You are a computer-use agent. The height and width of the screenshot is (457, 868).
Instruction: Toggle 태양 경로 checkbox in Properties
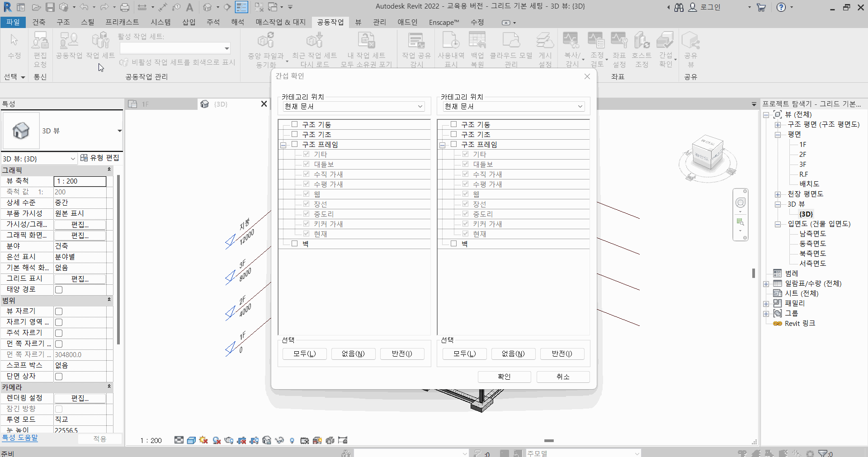[x=59, y=290]
